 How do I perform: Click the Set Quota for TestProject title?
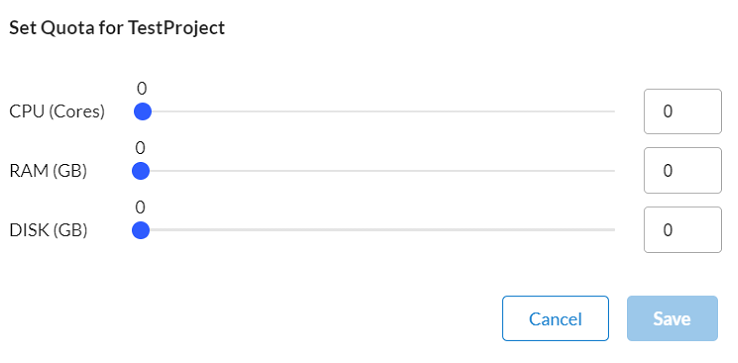coord(117,28)
